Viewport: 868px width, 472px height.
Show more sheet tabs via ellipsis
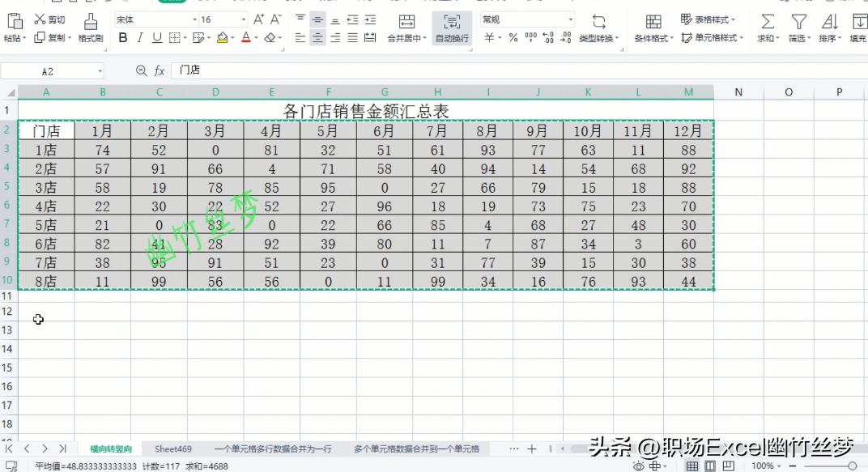point(513,449)
